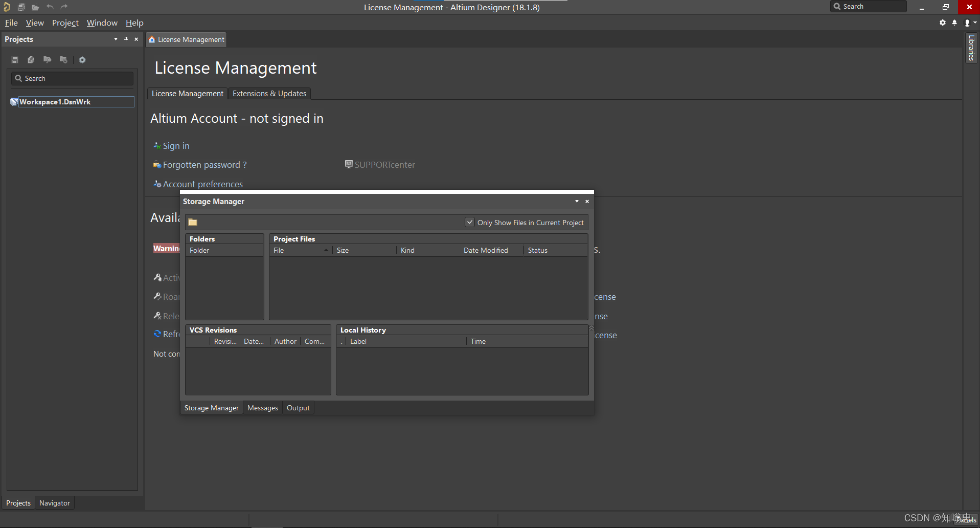Image resolution: width=980 pixels, height=528 pixels.
Task: Collapse Local History pane double-chevron
Action: pos(591,328)
